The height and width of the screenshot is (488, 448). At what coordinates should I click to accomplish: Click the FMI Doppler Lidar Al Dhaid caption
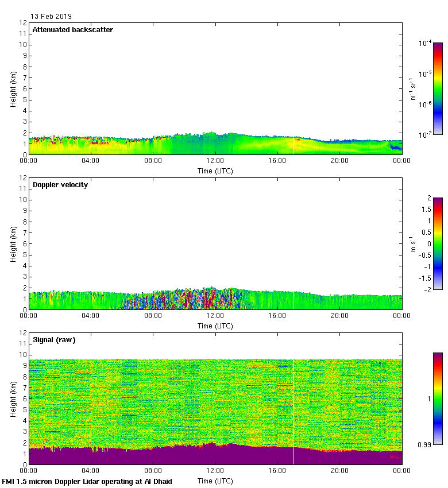(87, 481)
